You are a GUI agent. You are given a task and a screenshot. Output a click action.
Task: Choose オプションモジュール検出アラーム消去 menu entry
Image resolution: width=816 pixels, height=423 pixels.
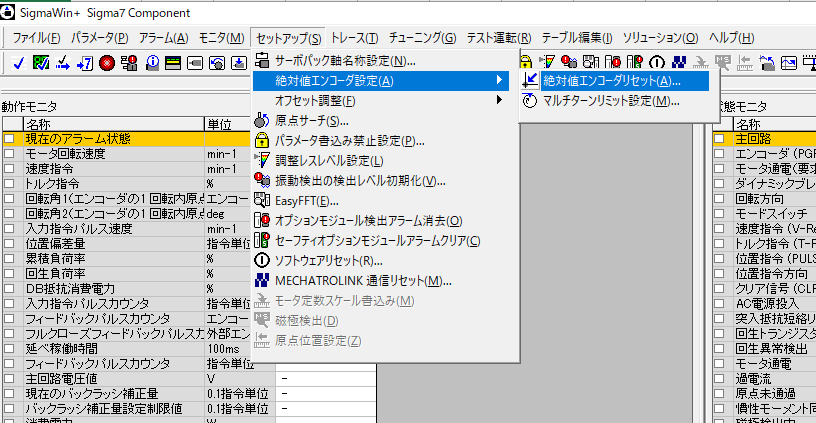click(x=380, y=221)
